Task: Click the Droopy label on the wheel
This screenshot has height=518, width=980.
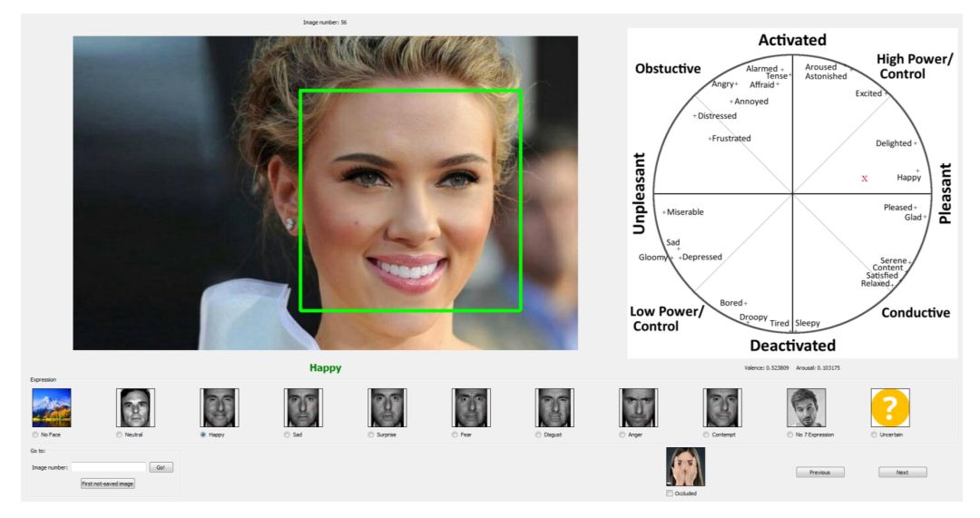Action: pyautogui.click(x=753, y=318)
